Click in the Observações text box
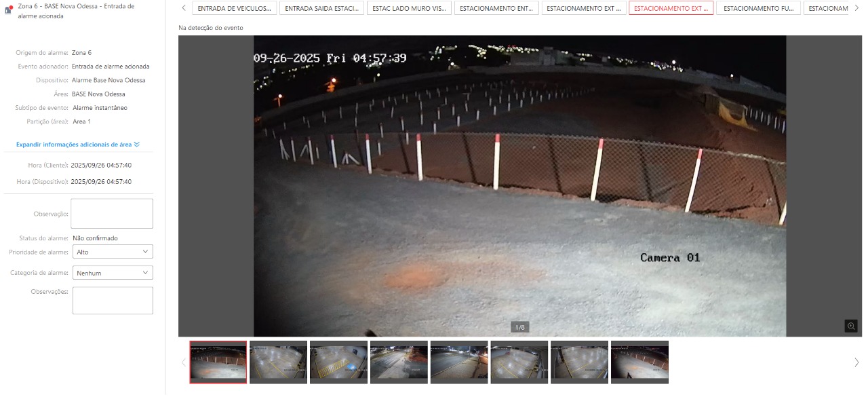Image resolution: width=868 pixels, height=397 pixels. pos(113,301)
